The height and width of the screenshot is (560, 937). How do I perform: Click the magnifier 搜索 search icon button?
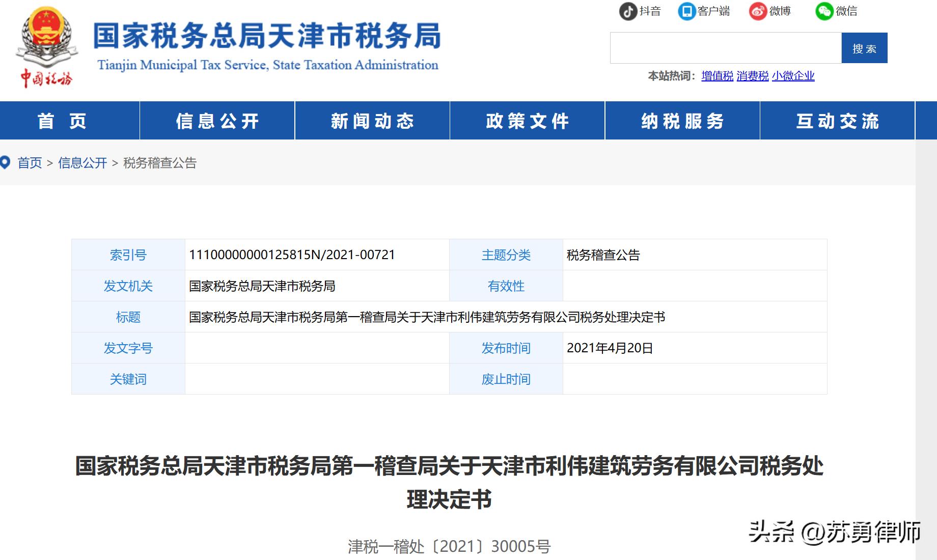click(x=864, y=48)
